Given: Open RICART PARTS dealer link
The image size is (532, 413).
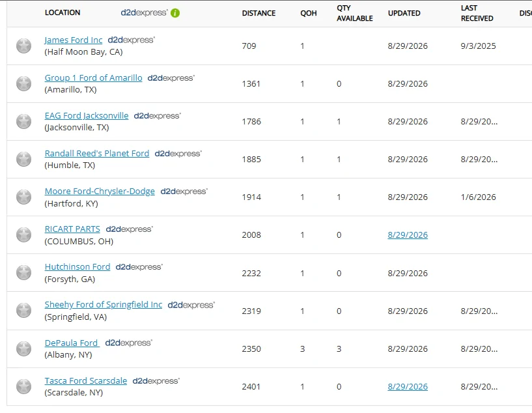Looking at the screenshot, I should pos(72,229).
